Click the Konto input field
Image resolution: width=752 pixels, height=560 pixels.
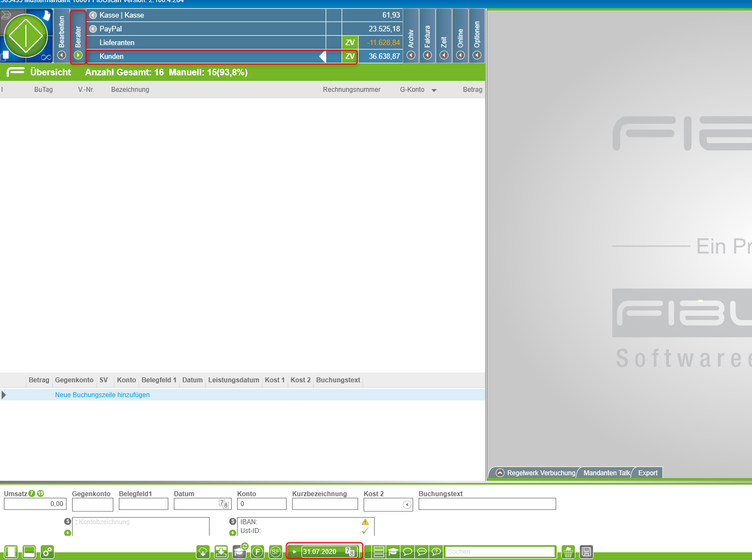pyautogui.click(x=262, y=504)
